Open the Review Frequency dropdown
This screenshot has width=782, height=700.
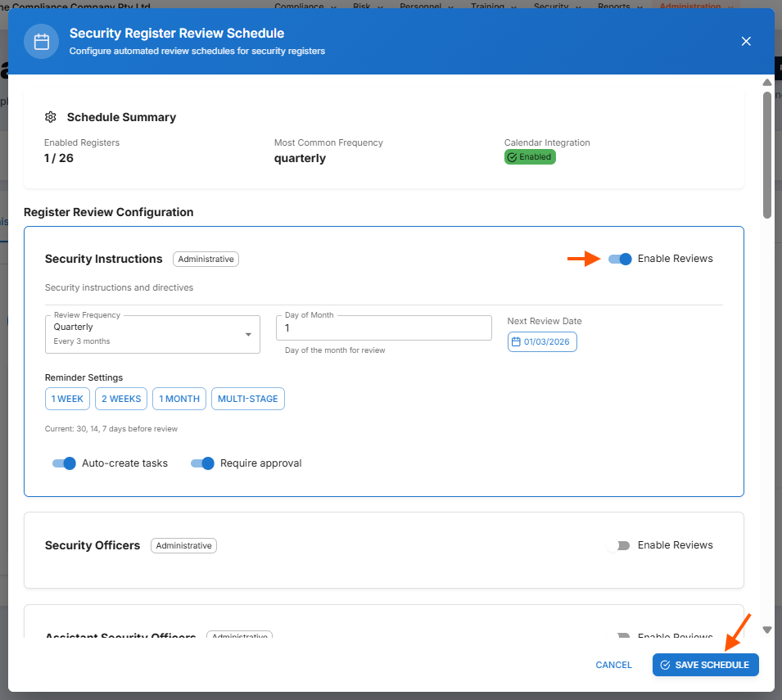pos(152,334)
